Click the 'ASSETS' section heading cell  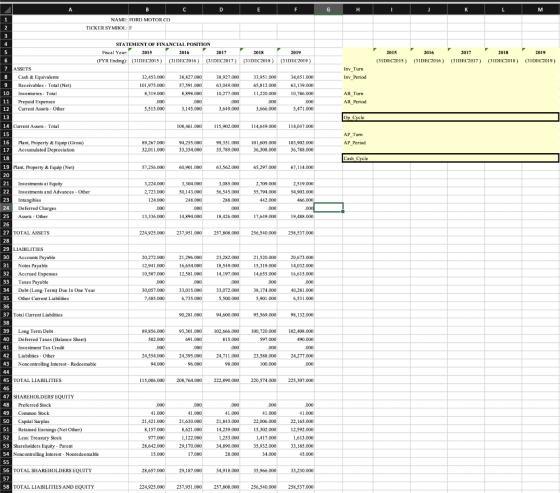(22, 69)
